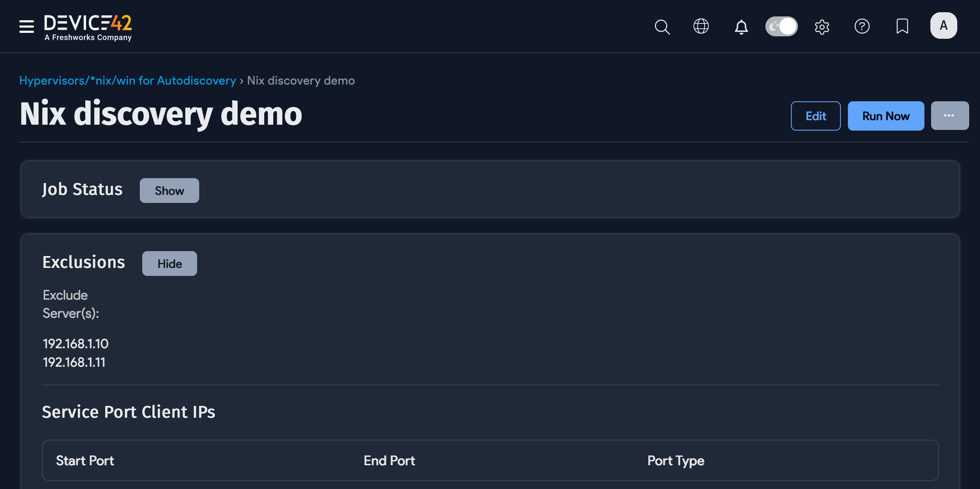
Task: Open notifications via the bell icon
Action: (x=742, y=27)
